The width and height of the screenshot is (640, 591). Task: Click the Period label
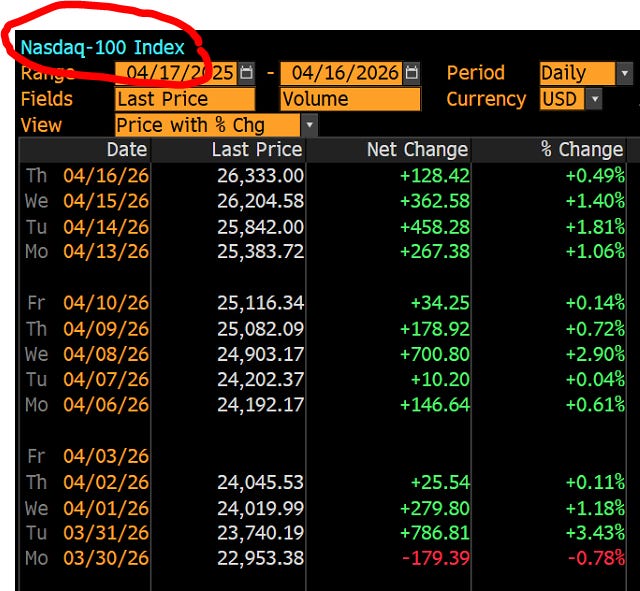[x=476, y=73]
